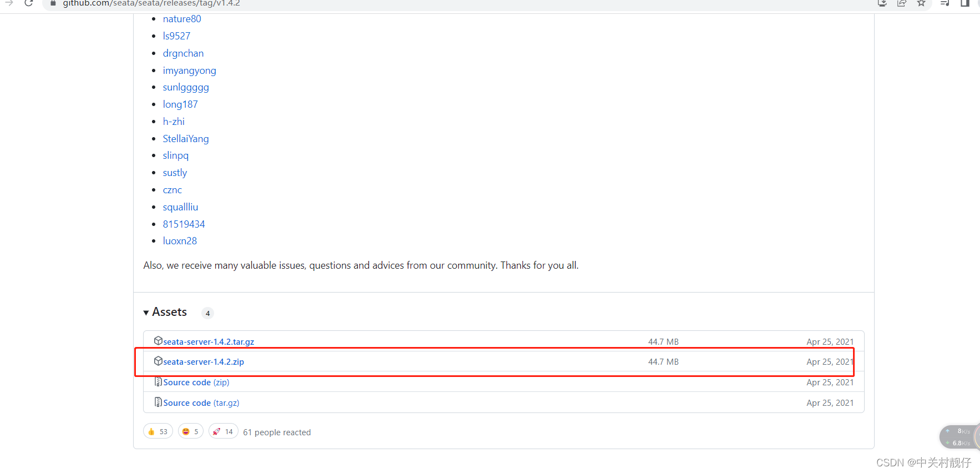Click the 61 people reacted text

tap(277, 432)
